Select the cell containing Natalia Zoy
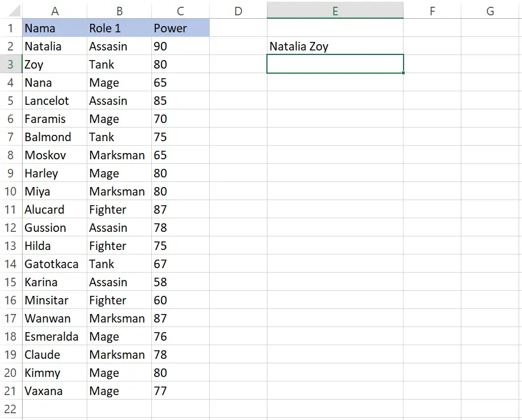 click(x=335, y=46)
